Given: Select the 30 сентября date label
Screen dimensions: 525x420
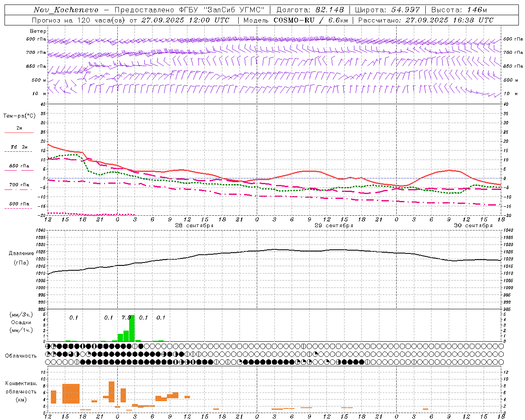Looking at the screenshot, I should coord(473,226).
